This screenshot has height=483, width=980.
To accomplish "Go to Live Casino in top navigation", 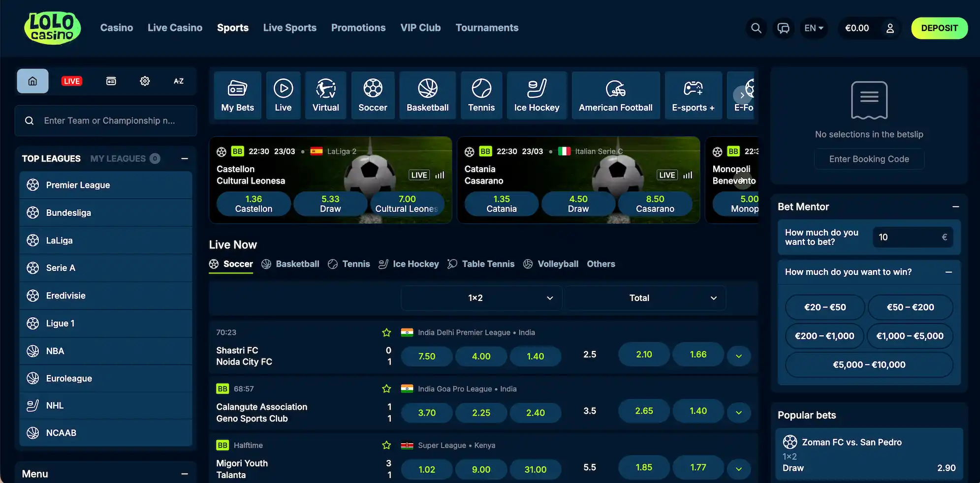I will [x=175, y=28].
